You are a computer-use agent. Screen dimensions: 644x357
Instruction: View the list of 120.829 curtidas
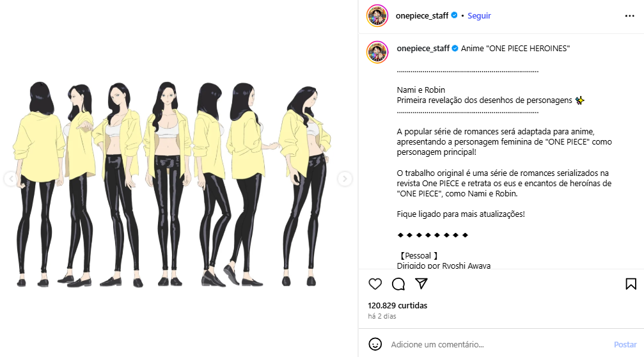[x=398, y=305]
